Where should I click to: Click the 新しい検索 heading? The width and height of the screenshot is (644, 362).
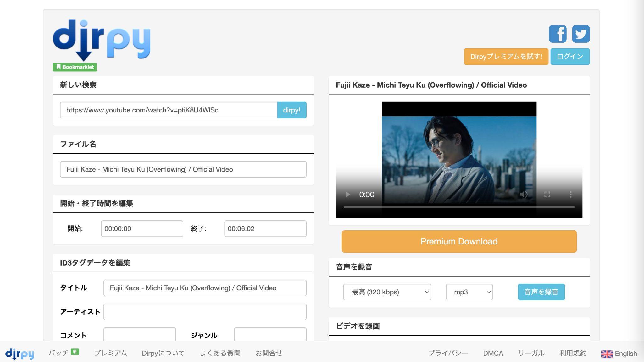pyautogui.click(x=78, y=85)
